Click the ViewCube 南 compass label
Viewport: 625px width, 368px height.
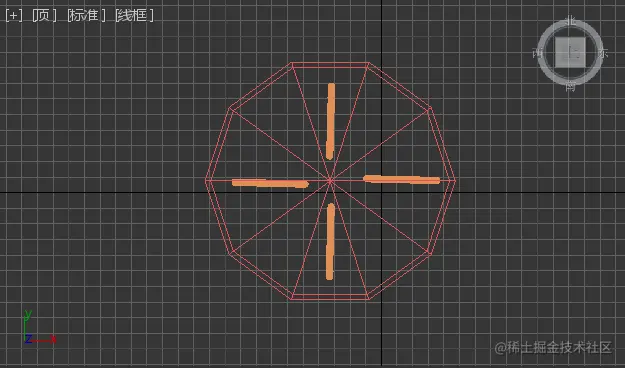tap(571, 86)
